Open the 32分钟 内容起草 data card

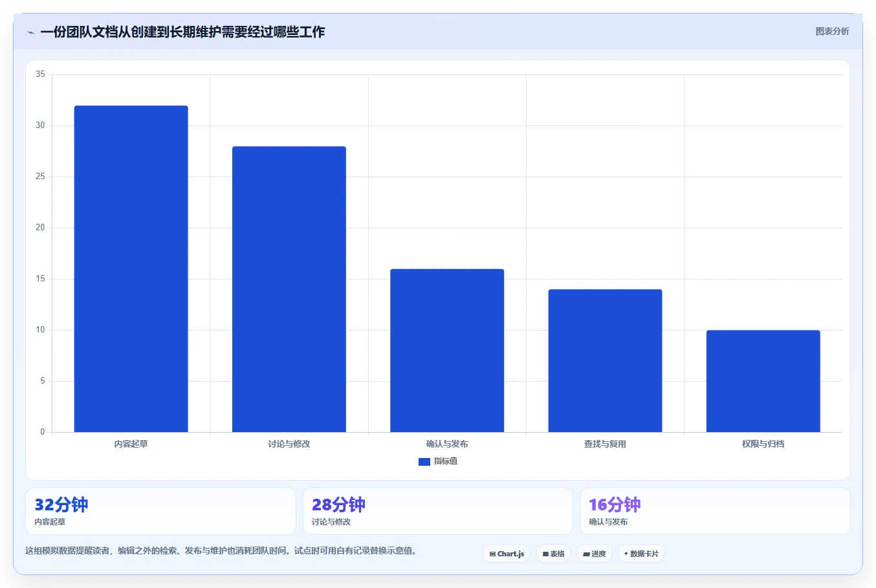[x=160, y=511]
